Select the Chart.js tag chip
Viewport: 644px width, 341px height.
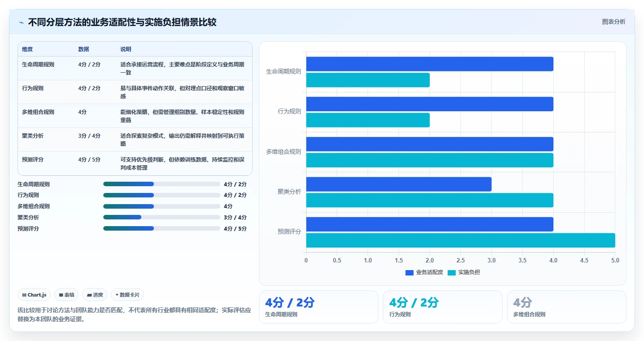[x=35, y=295]
